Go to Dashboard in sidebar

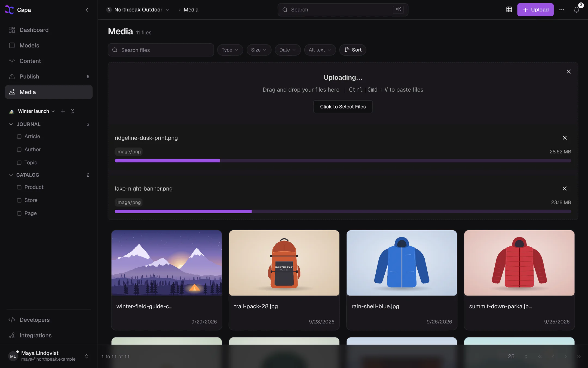[x=49, y=30]
